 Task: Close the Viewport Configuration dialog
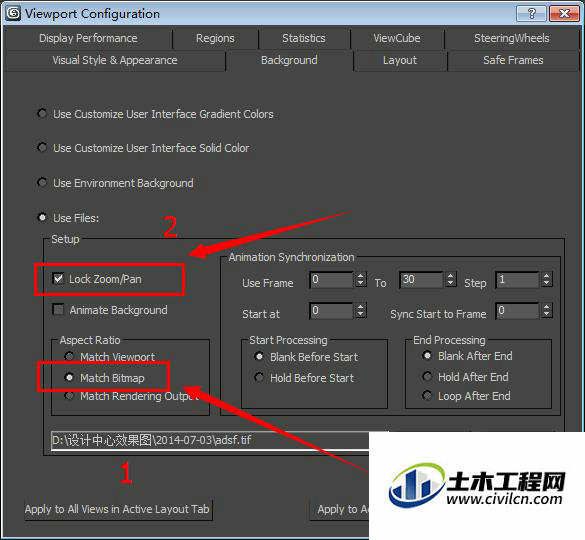(564, 13)
